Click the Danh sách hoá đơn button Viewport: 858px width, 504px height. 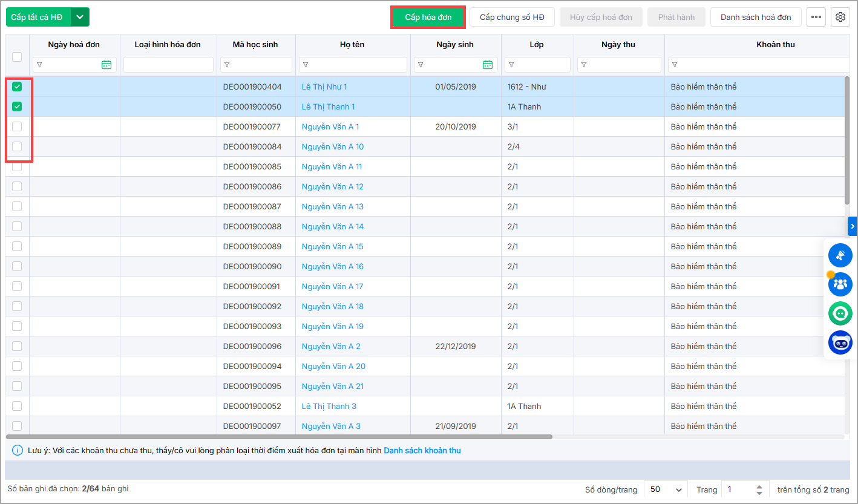[755, 17]
